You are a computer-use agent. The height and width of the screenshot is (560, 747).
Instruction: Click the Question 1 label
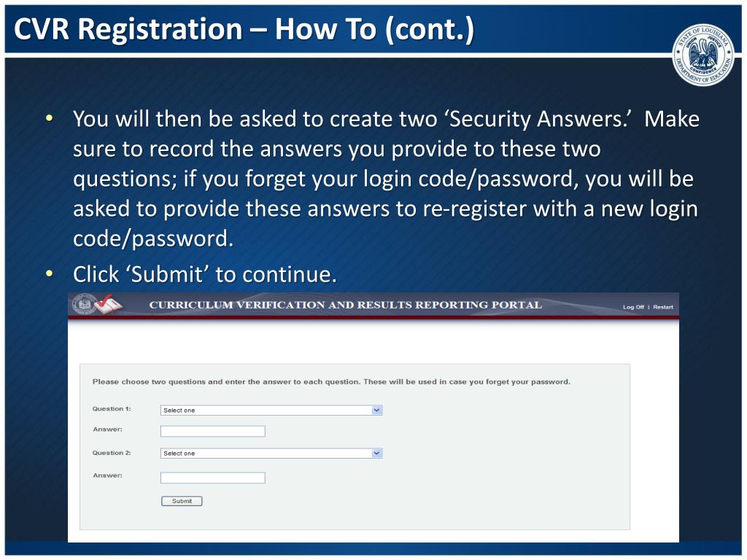[112, 408]
